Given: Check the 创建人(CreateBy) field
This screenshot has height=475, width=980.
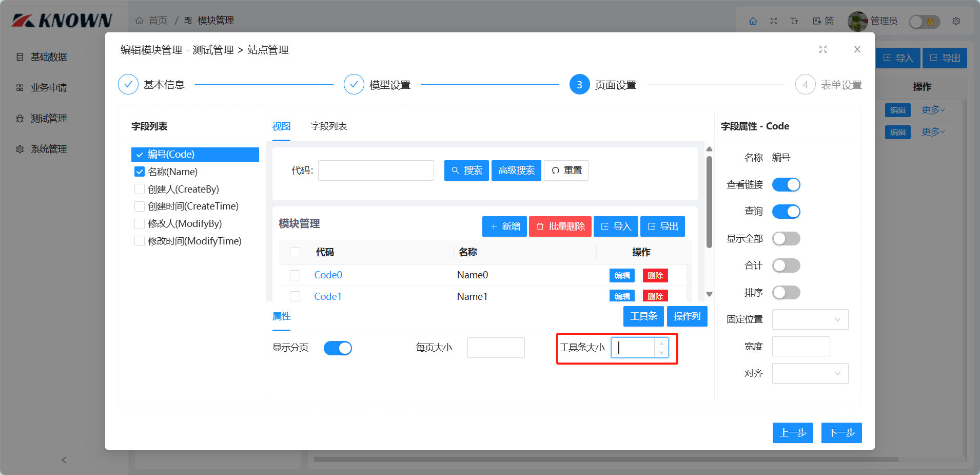Looking at the screenshot, I should point(140,189).
